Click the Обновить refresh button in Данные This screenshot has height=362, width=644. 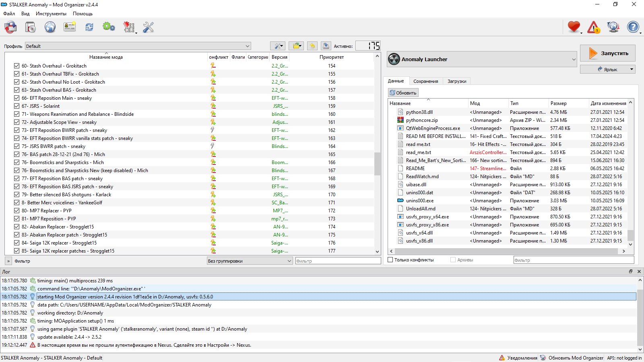(x=403, y=93)
